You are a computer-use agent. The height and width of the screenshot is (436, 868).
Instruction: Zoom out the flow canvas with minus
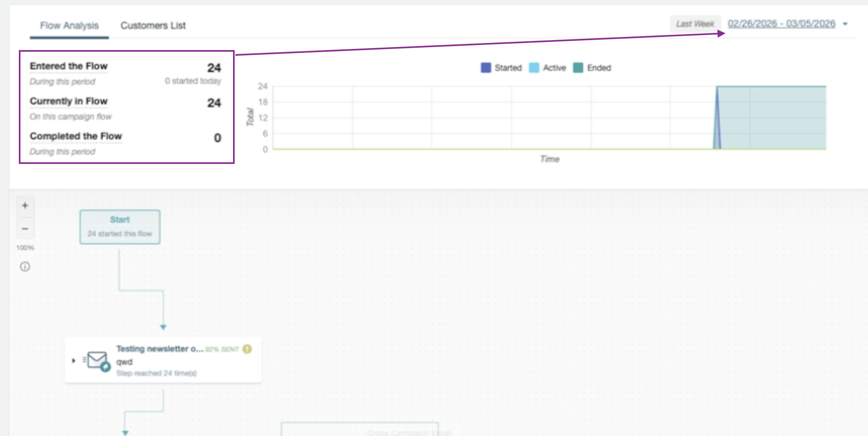25,229
